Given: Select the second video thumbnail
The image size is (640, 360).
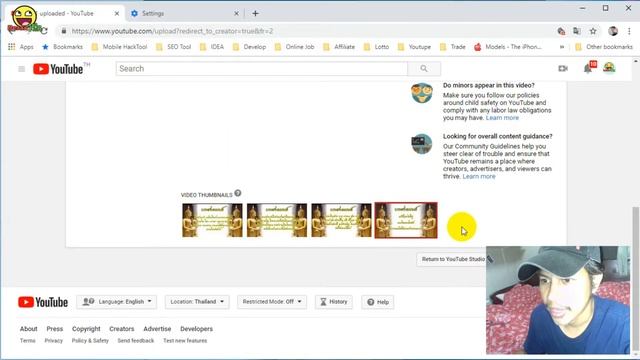Looking at the screenshot, I should tap(277, 220).
